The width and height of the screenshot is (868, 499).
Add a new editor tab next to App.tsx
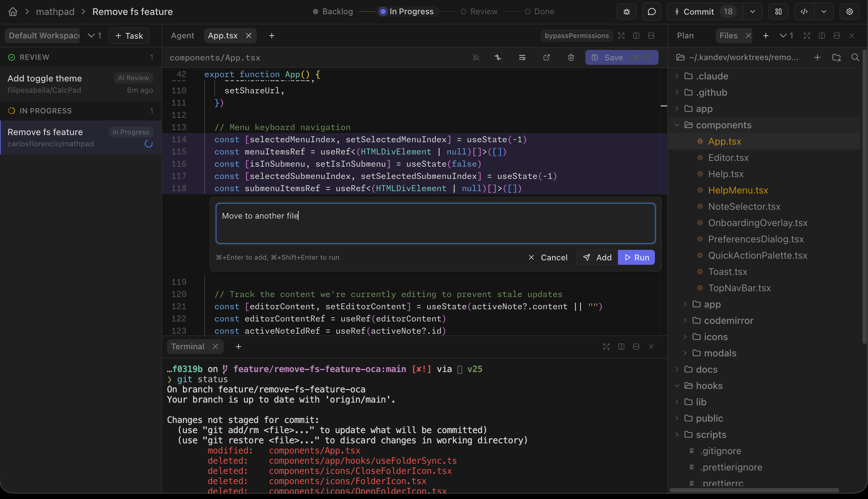[272, 36]
